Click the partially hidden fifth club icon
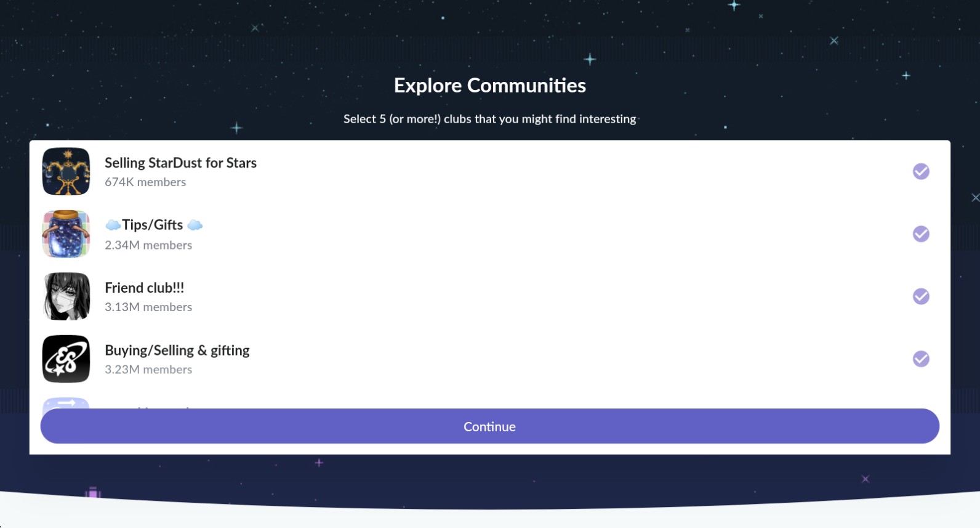Viewport: 980px width, 528px height. point(66,403)
